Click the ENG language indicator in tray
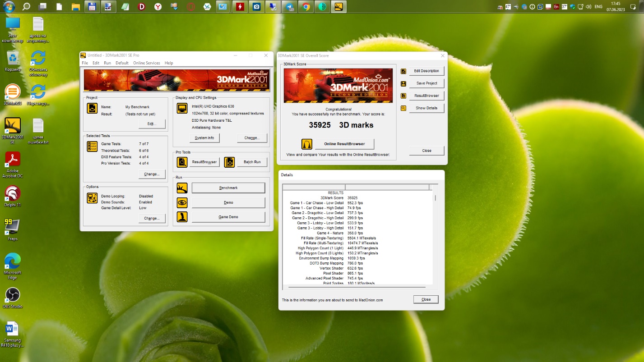This screenshot has height=362, width=644. pos(598,7)
